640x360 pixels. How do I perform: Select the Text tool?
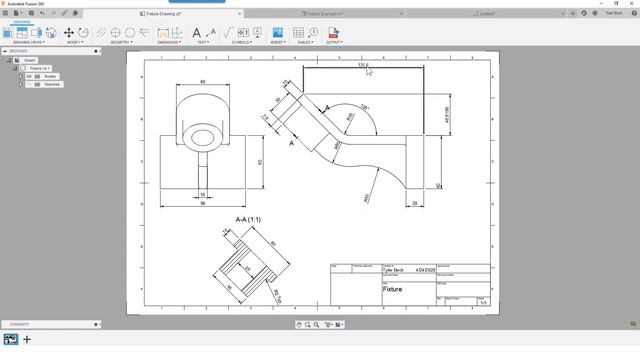tap(196, 33)
